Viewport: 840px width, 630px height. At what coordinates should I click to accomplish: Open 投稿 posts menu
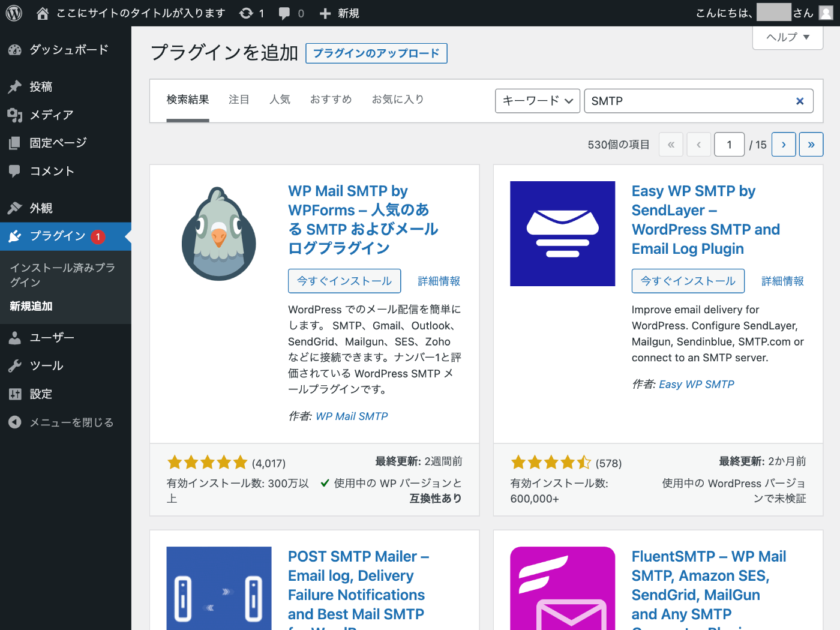coord(65,86)
